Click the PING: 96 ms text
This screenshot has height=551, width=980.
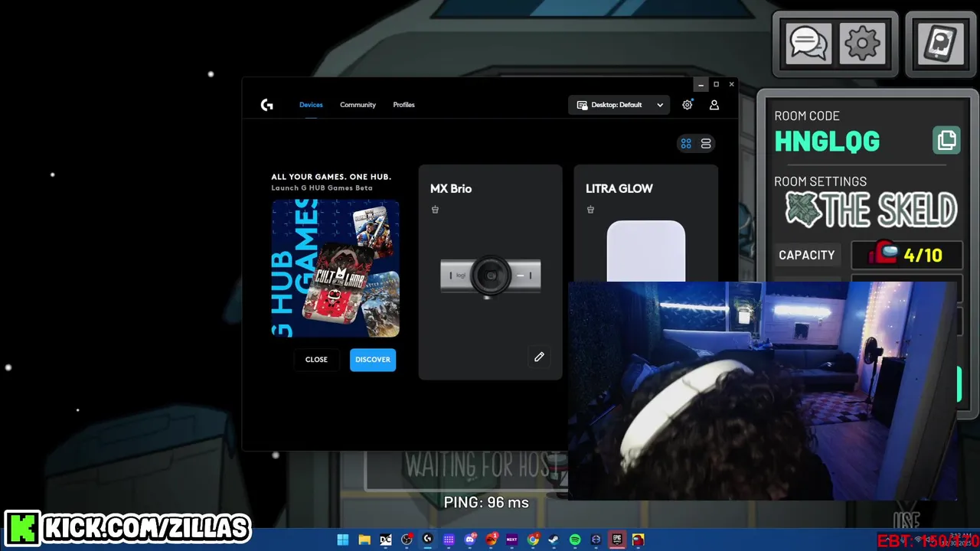click(486, 502)
